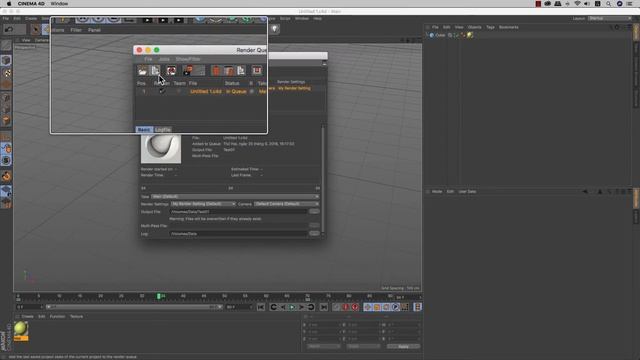Screen dimensions: 640x360
Task: Switch to the Basic tab
Action: (x=144, y=130)
